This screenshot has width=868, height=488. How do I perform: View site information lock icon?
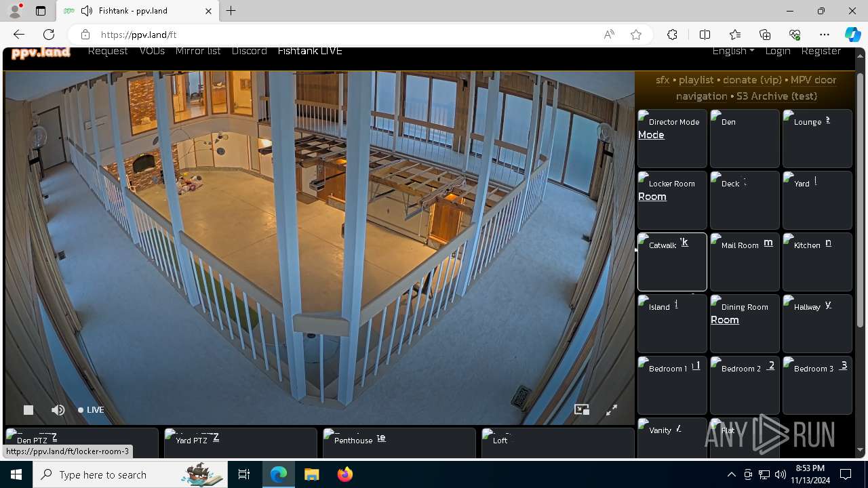tap(85, 35)
